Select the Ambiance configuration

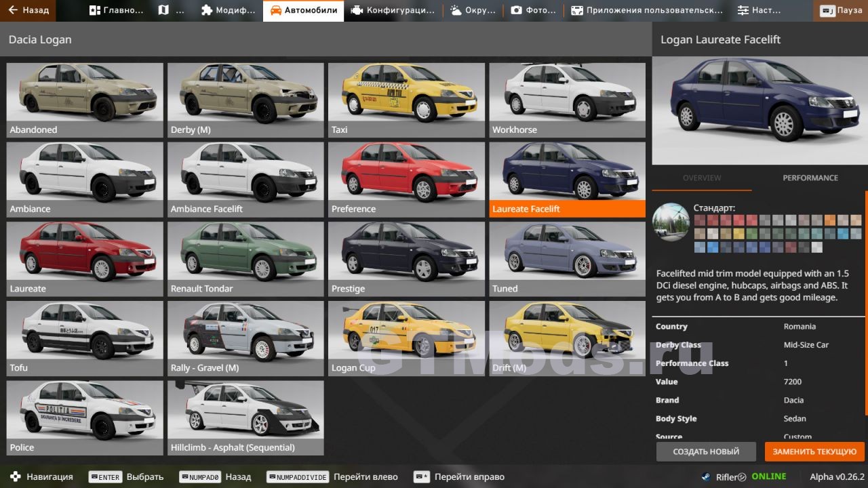point(85,179)
